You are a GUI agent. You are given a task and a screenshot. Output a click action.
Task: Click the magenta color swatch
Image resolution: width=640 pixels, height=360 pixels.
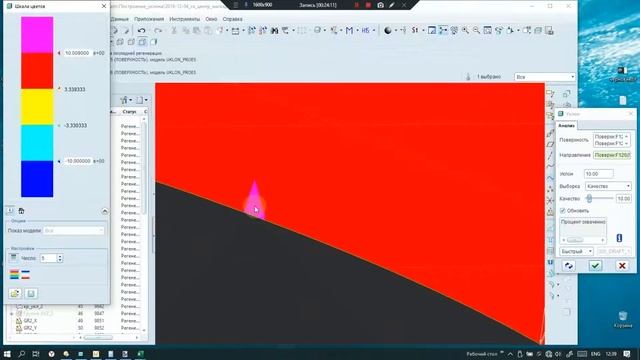coord(37,35)
